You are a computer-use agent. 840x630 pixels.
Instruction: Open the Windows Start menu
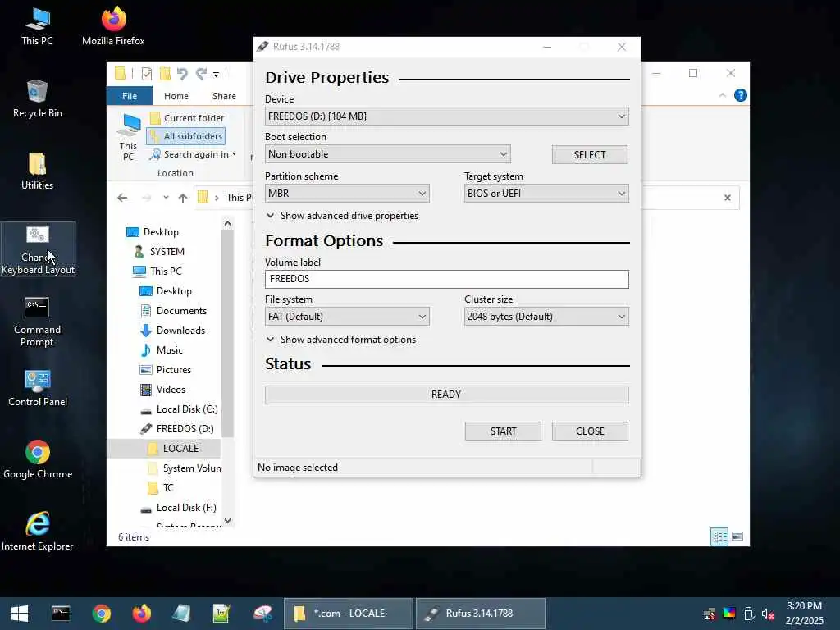[x=20, y=614]
